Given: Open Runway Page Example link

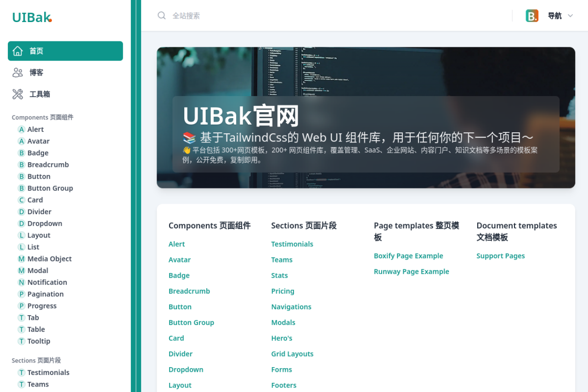Looking at the screenshot, I should 412,272.
